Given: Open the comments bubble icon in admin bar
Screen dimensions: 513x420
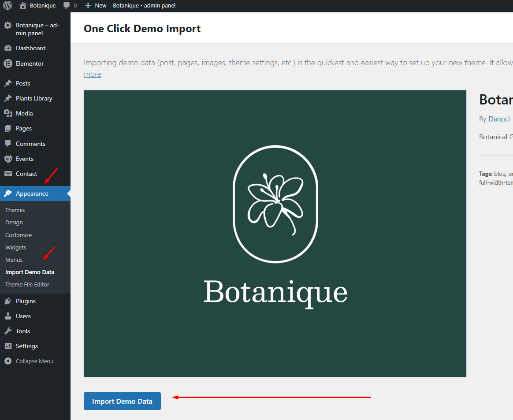Looking at the screenshot, I should (67, 6).
